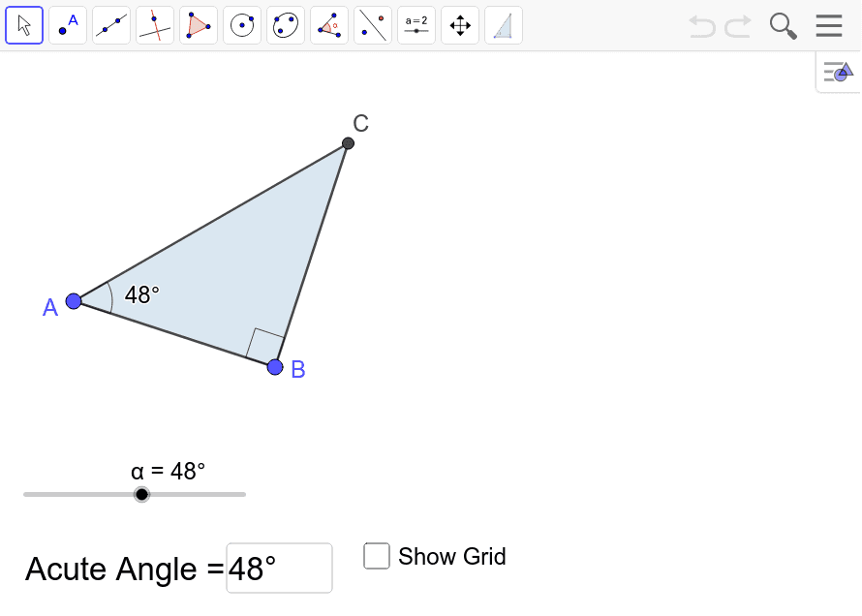Select the Perpendicular Line tool
The image size is (862, 616).
155,25
